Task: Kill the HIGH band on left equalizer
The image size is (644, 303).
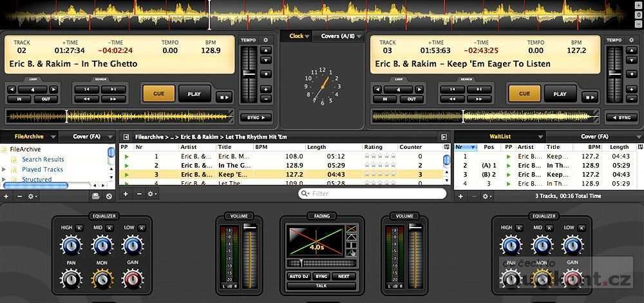Action: (x=79, y=228)
